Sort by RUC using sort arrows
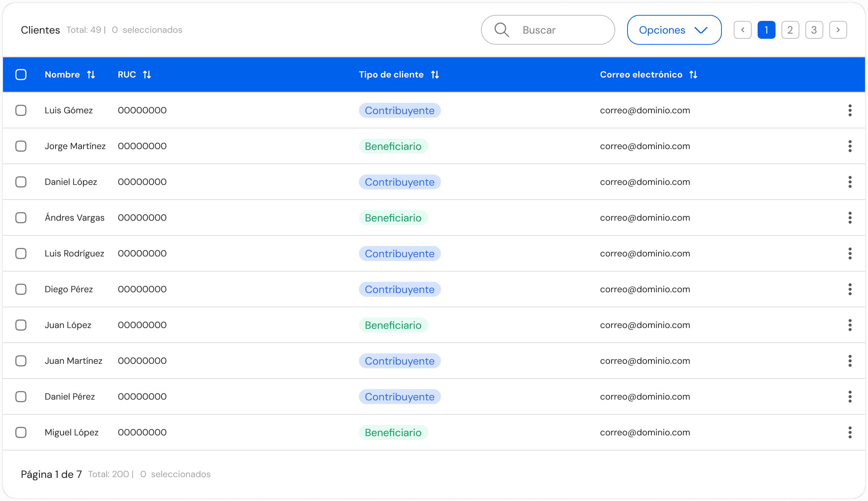Image resolution: width=868 pixels, height=501 pixels. pyautogui.click(x=147, y=75)
